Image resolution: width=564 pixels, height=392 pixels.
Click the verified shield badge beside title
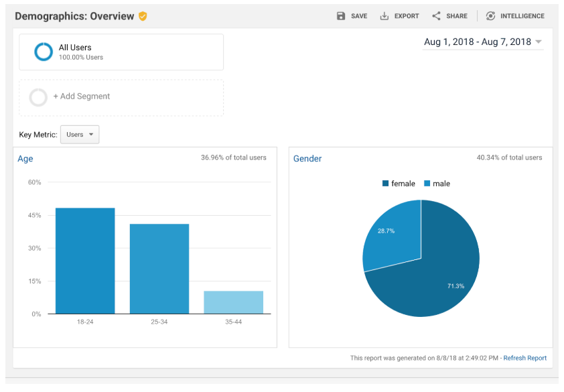[143, 16]
